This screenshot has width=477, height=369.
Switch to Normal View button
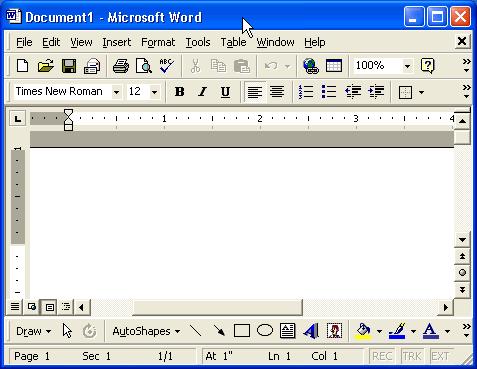click(x=15, y=307)
